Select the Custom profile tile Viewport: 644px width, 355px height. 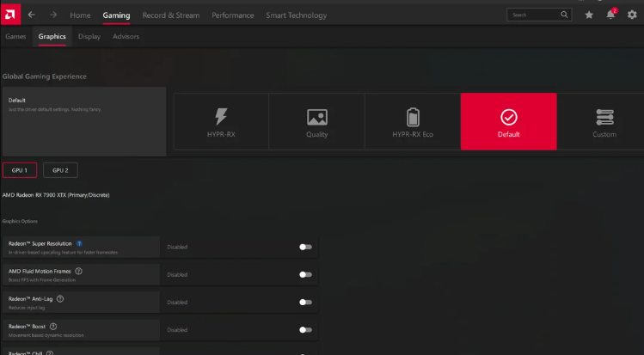[604, 122]
